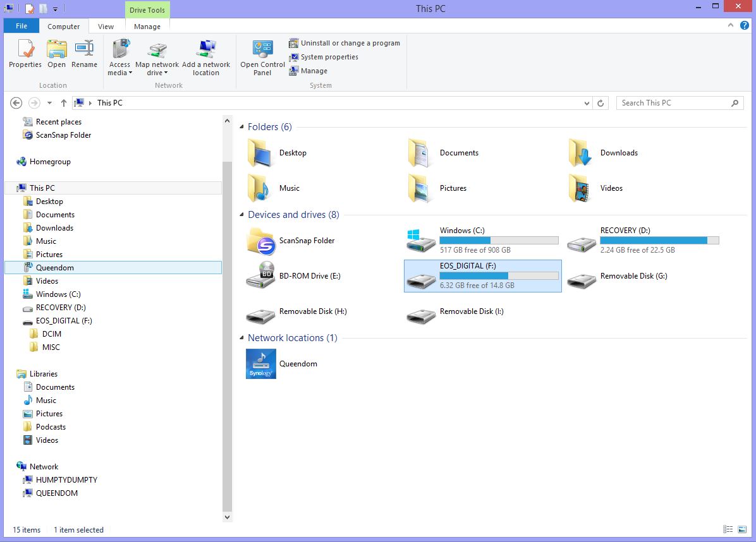Open Help via question mark icon
Viewport: 756px width, 542px height.
pos(745,25)
